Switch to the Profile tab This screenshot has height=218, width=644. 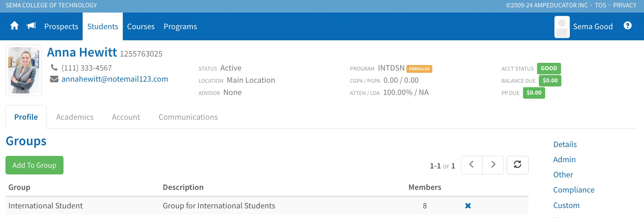tap(26, 117)
